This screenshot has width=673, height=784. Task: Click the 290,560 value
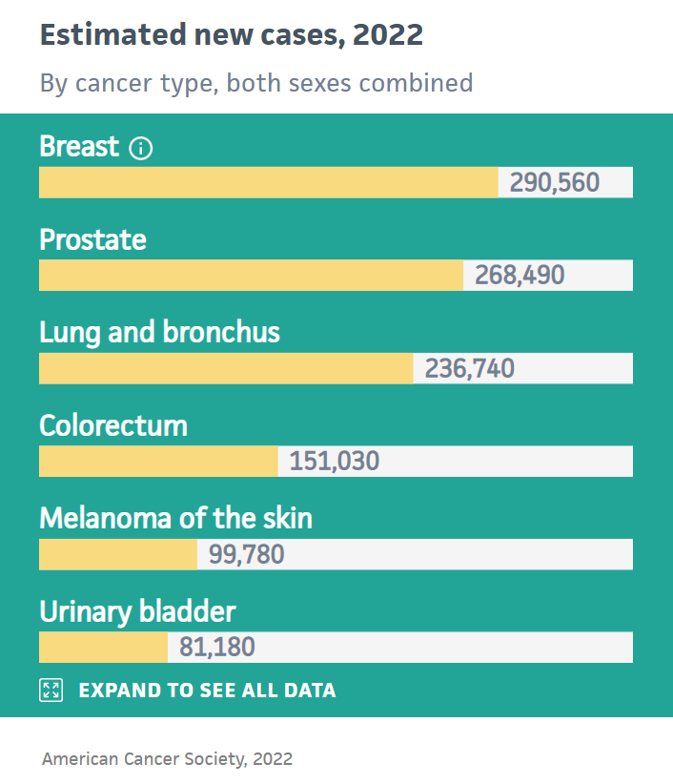[555, 182]
